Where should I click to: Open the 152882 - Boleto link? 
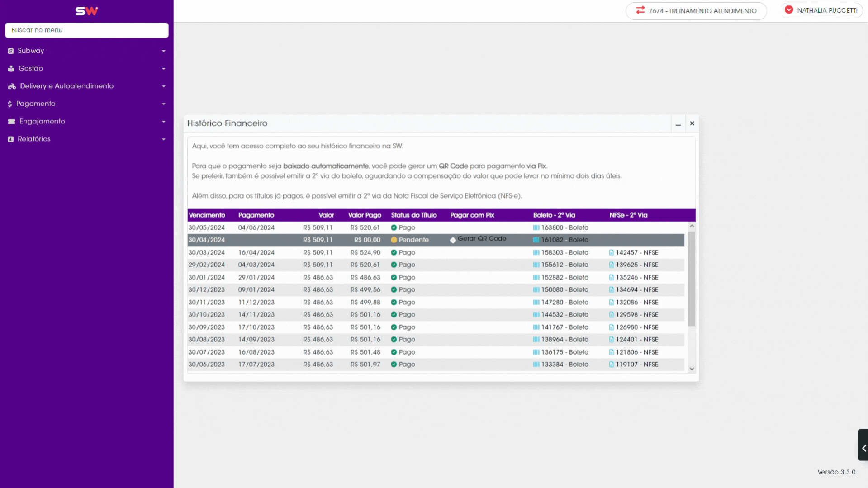[565, 278]
